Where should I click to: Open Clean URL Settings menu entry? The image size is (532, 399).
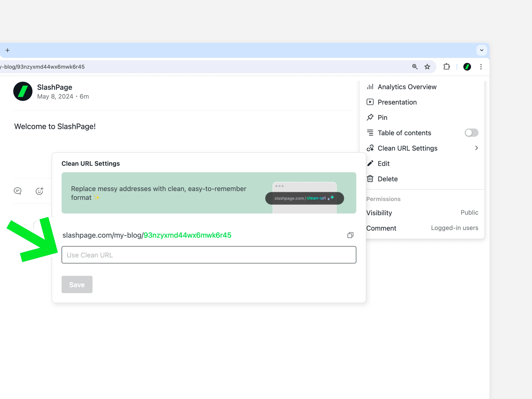(x=422, y=148)
